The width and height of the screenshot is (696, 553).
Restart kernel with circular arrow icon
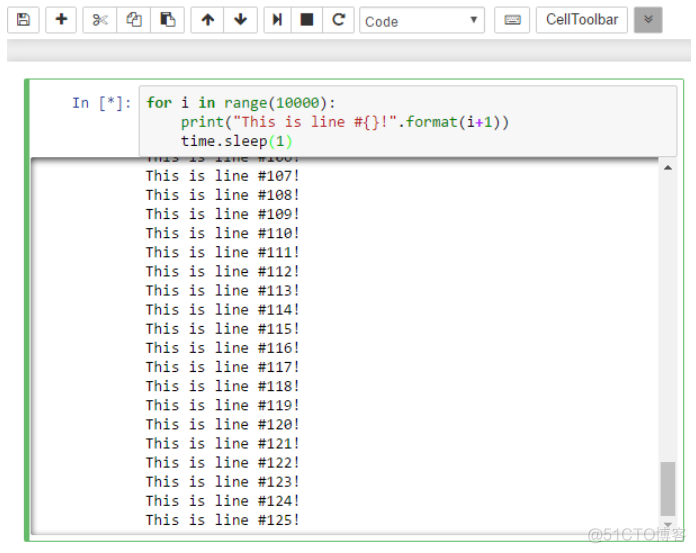[338, 20]
